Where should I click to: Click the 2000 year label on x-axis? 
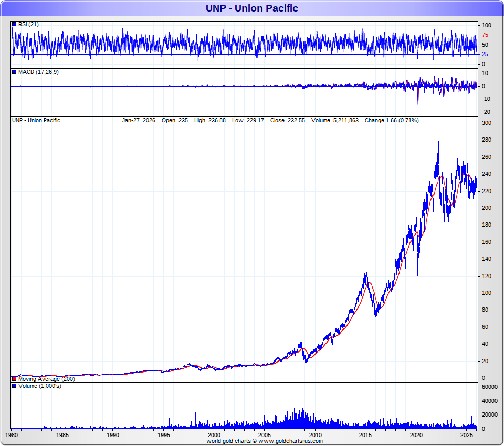[x=214, y=435]
